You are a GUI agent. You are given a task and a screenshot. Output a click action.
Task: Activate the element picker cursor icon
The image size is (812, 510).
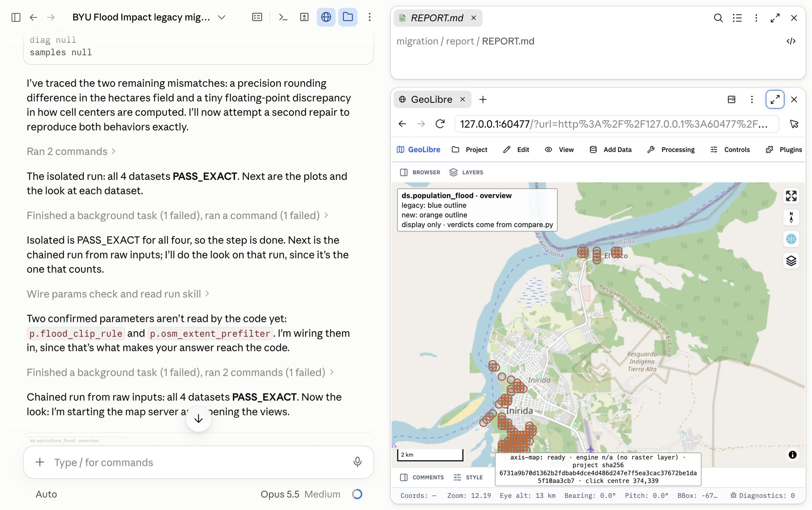click(794, 124)
